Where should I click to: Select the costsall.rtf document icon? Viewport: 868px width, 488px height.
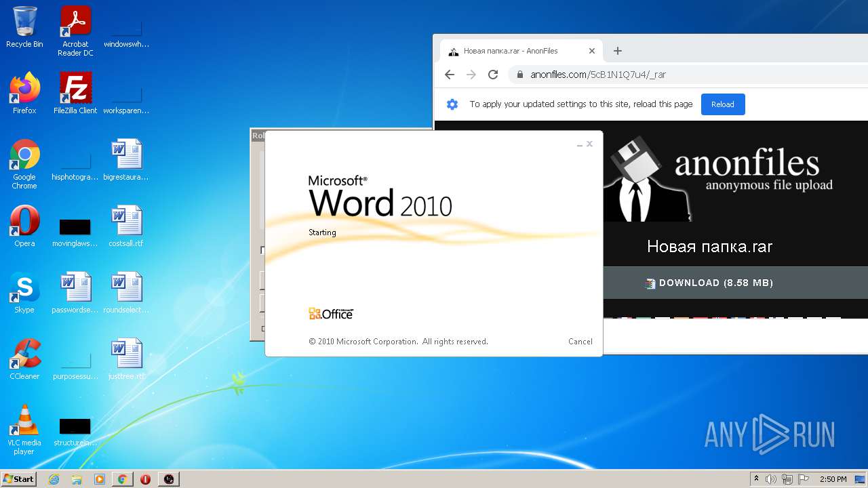coord(126,226)
